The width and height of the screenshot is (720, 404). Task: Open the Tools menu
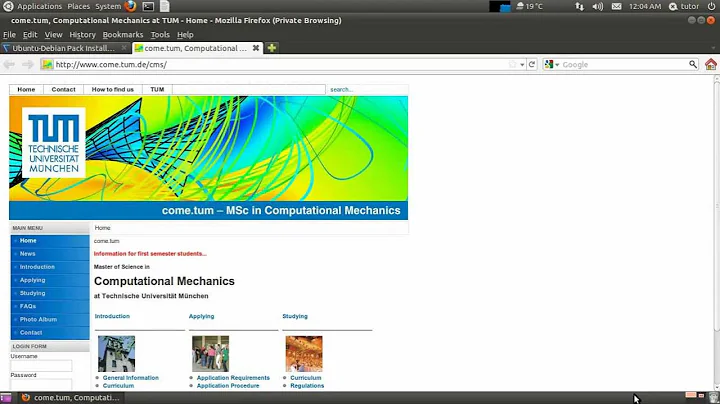[x=160, y=34]
